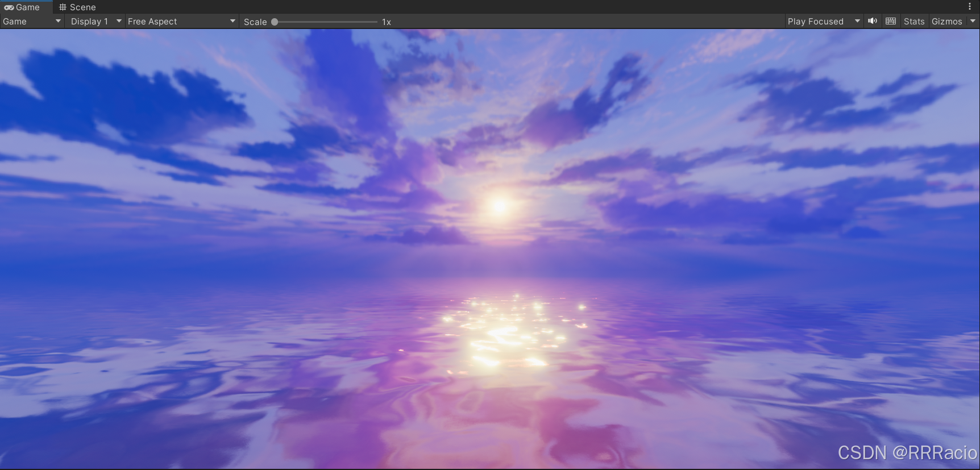980x470 pixels.
Task: Open the Game window three-dot options menu
Action: pos(970,6)
